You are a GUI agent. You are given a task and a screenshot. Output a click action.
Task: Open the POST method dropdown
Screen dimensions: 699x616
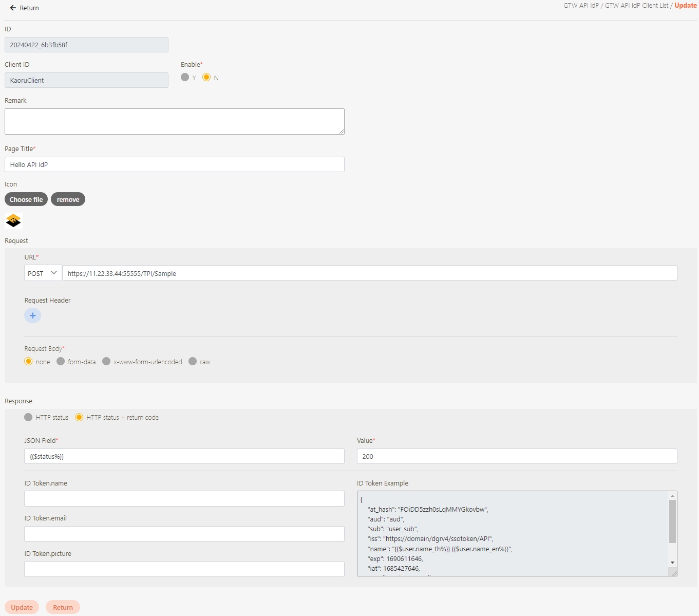[x=43, y=273]
